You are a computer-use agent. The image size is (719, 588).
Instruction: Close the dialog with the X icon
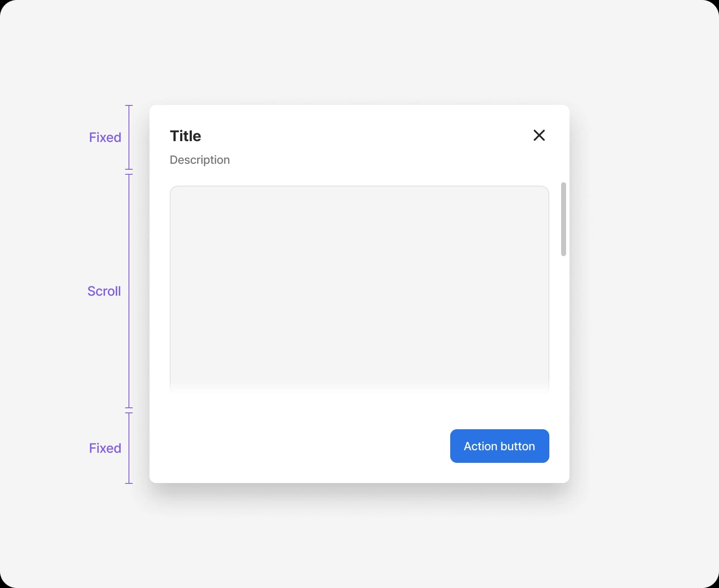(x=539, y=135)
